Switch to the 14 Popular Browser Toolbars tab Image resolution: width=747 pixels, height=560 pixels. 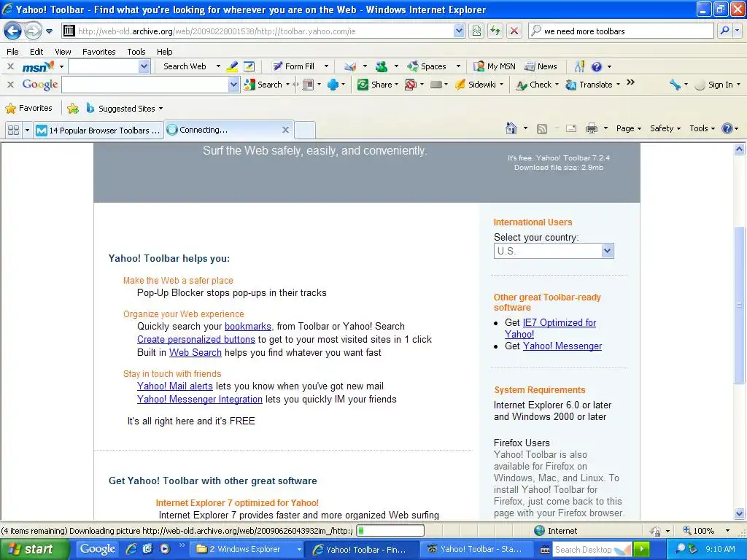pyautogui.click(x=98, y=130)
